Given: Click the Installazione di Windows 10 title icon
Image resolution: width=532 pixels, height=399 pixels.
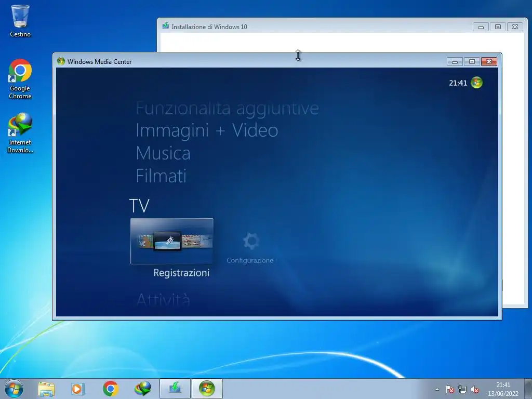Looking at the screenshot, I should pos(166,26).
